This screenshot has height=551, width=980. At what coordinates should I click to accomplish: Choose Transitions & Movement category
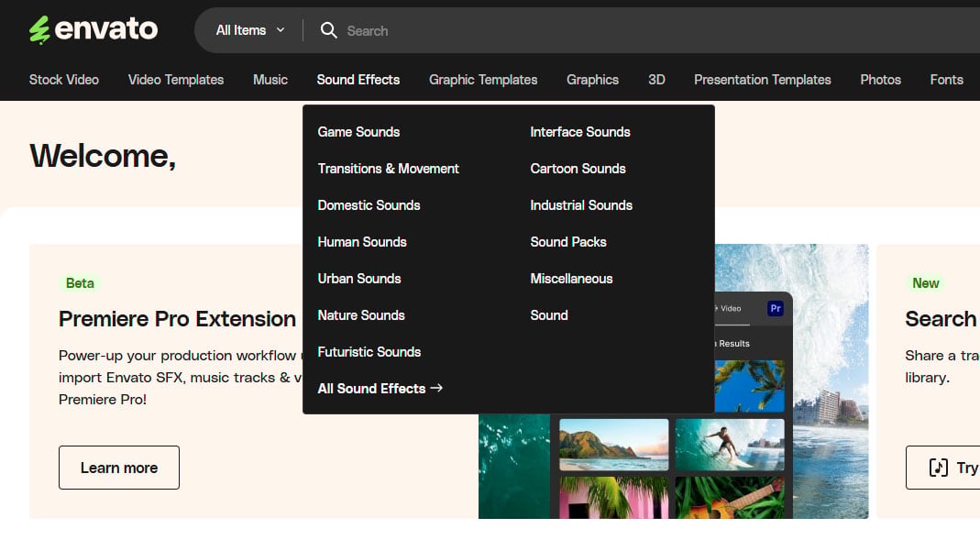(x=388, y=169)
